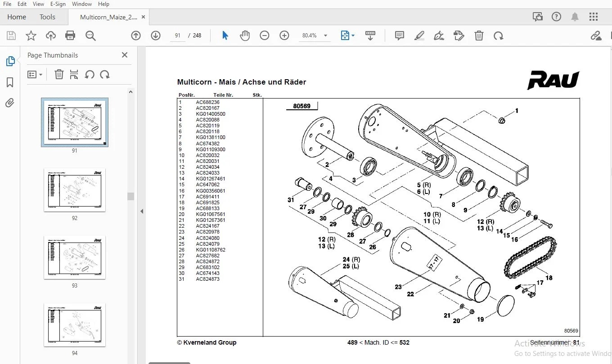The image size is (612, 364).
Task: Click the thumbnails panel scrollbar thumb
Action: coord(131,196)
